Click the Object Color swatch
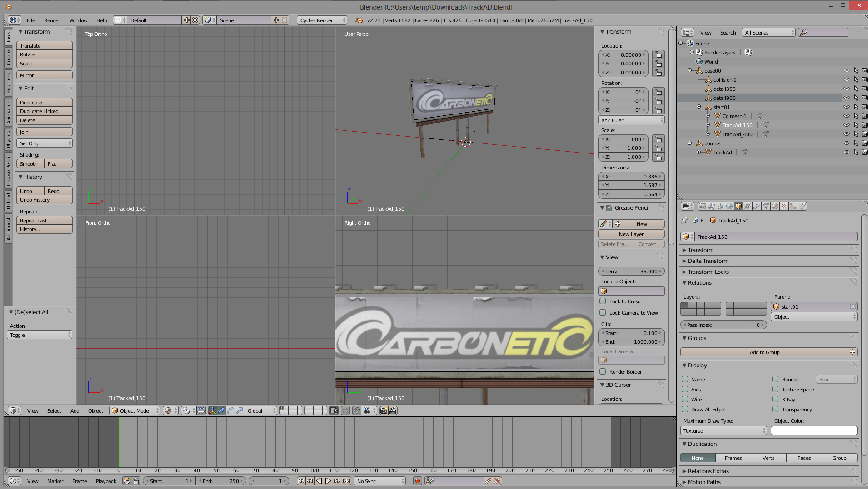 click(814, 430)
